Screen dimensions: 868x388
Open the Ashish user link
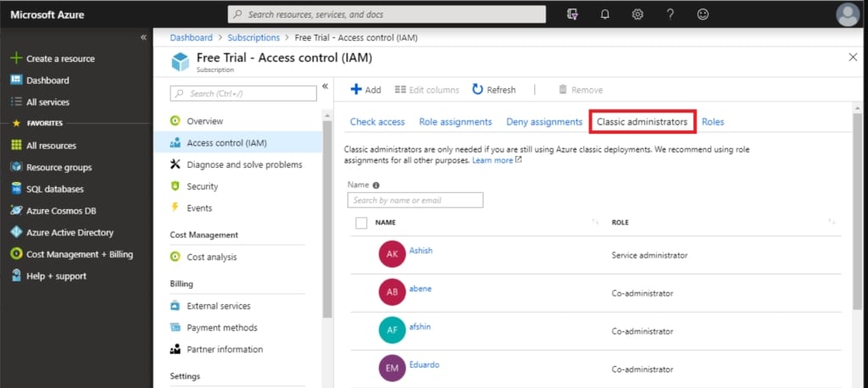(x=420, y=251)
